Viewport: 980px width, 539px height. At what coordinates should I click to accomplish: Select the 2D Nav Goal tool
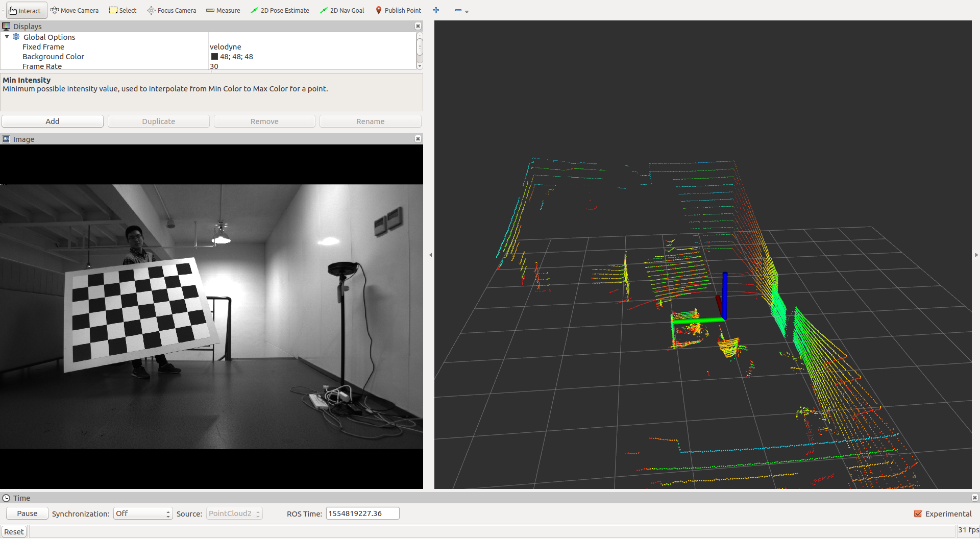point(342,10)
